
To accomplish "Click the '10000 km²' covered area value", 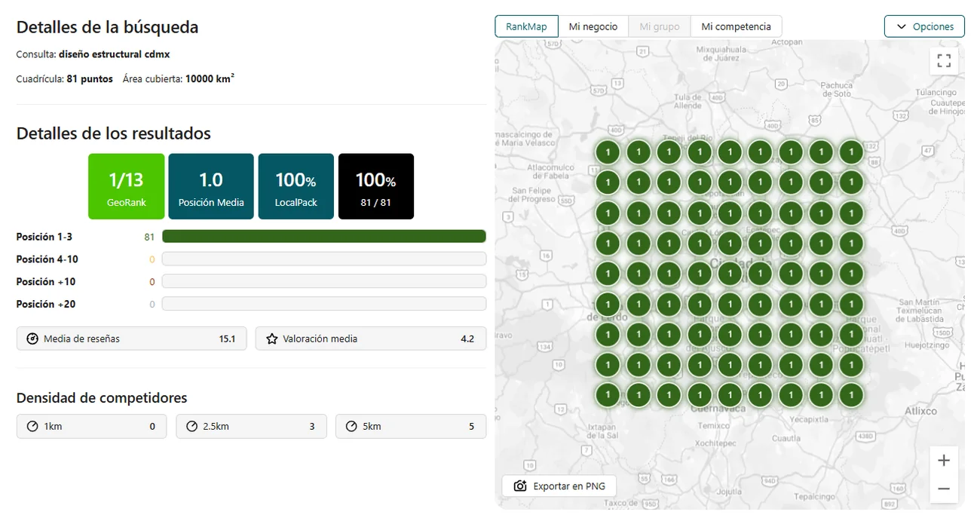I will coord(210,78).
